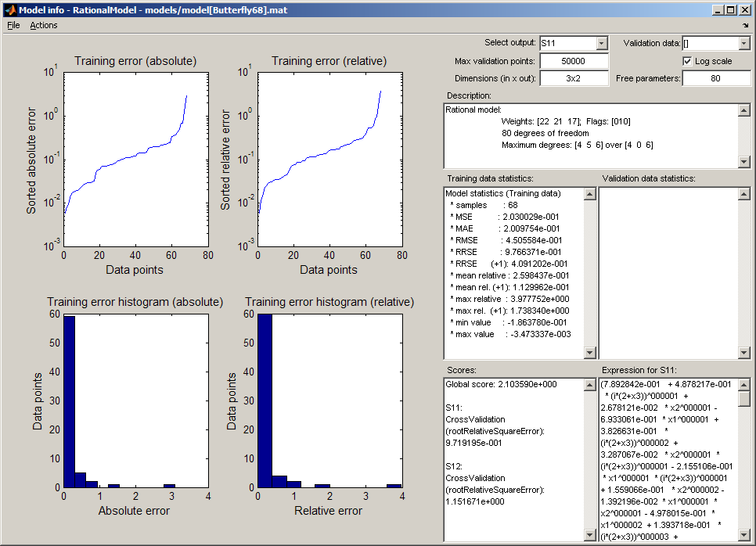Screen dimensions: 756x546
Task: Click the absolute error histogram plot
Action: click(x=136, y=401)
